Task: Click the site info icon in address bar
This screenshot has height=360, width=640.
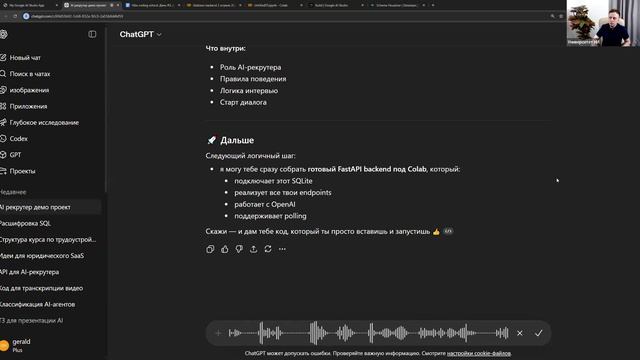Action: pyautogui.click(x=26, y=16)
